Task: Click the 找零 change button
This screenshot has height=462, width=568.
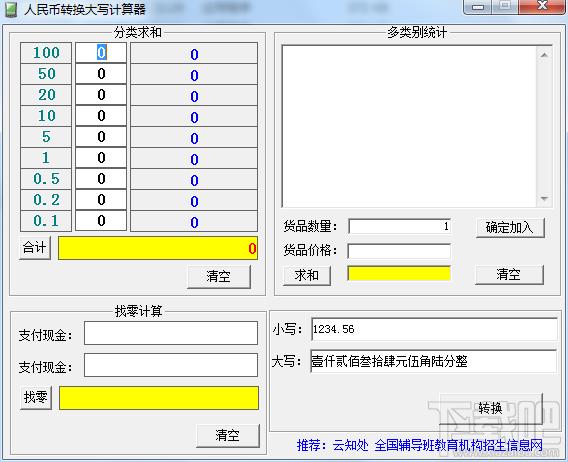Action: 36,398
